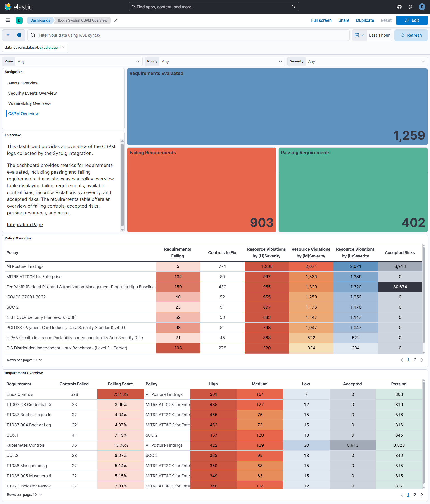This screenshot has width=430, height=504.
Task: View what's new via the party popper icon
Action: point(411,7)
